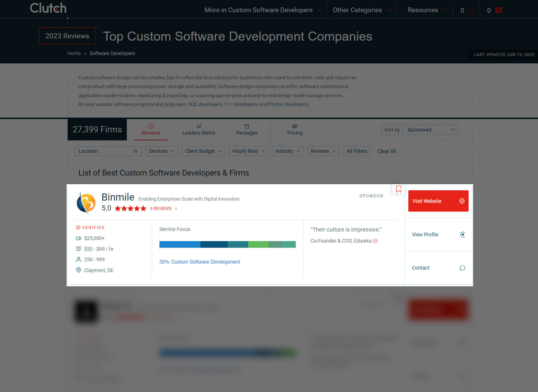Click the Software Developers breadcrumb
This screenshot has width=538, height=392.
[x=112, y=53]
